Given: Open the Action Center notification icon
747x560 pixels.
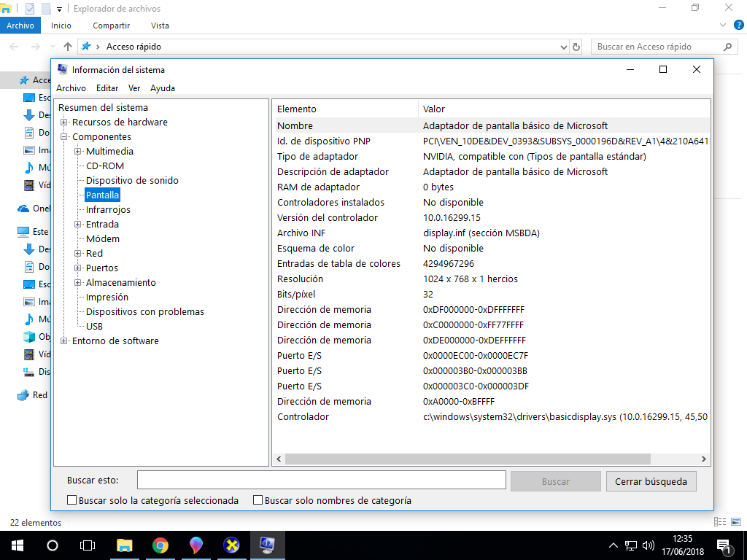Looking at the screenshot, I should (724, 545).
